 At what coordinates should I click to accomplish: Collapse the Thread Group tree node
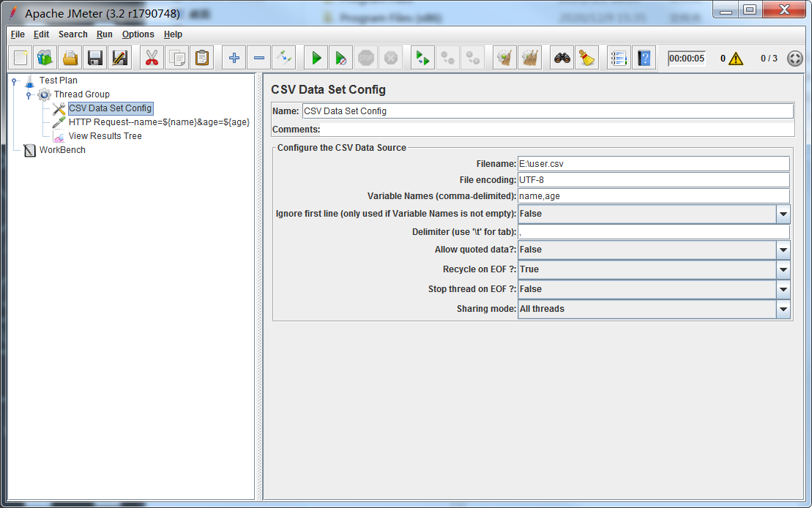tap(29, 94)
